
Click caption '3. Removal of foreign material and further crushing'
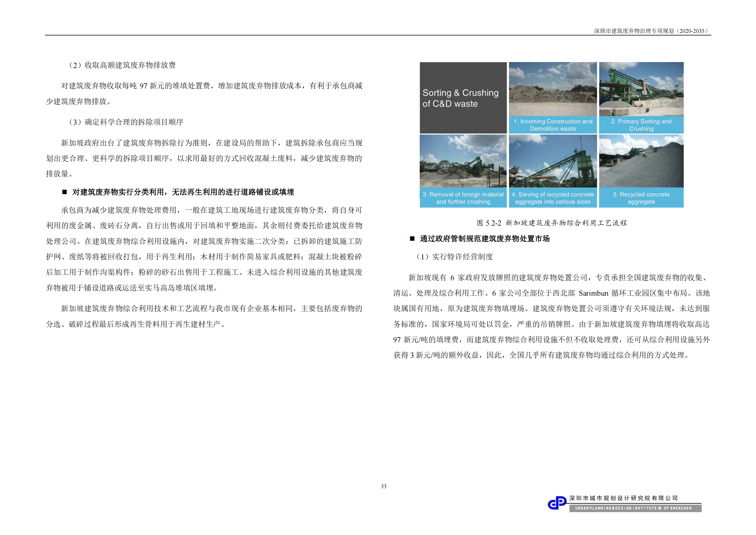pos(463,198)
